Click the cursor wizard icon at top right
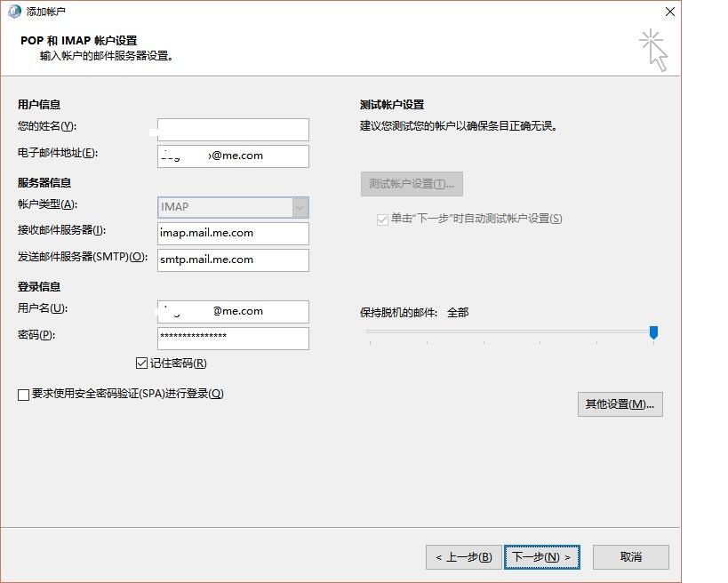 (653, 50)
